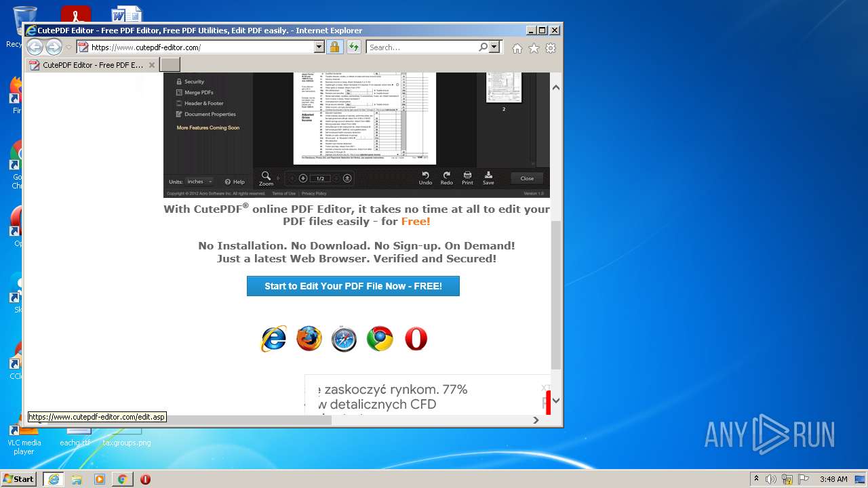The height and width of the screenshot is (488, 868).
Task: Click the horizontal scrollbar right arrow
Action: tap(536, 420)
